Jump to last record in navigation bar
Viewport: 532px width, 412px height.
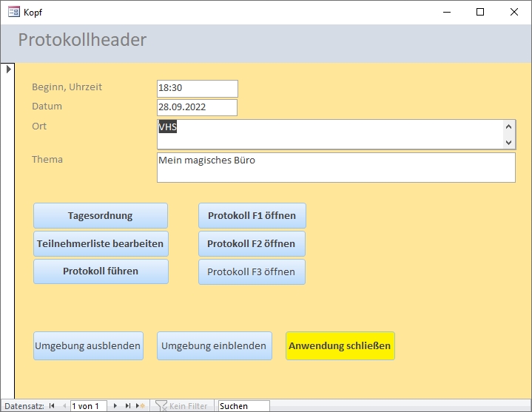(128, 406)
